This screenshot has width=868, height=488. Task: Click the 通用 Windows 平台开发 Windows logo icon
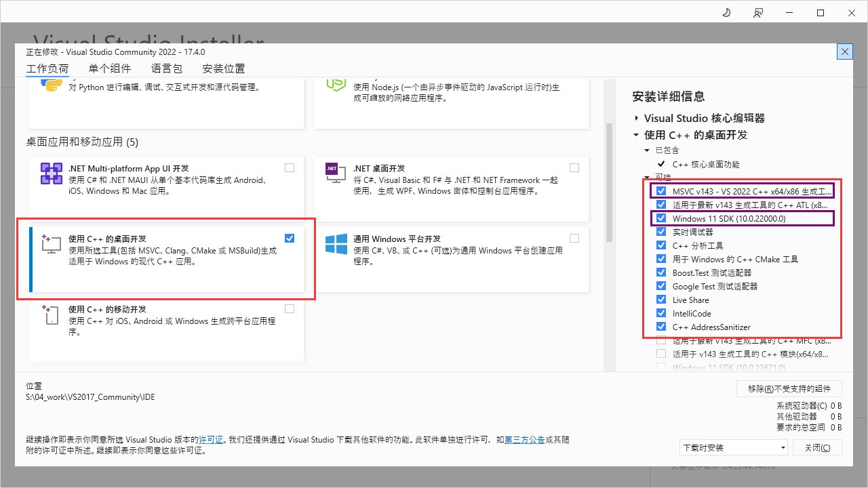336,245
